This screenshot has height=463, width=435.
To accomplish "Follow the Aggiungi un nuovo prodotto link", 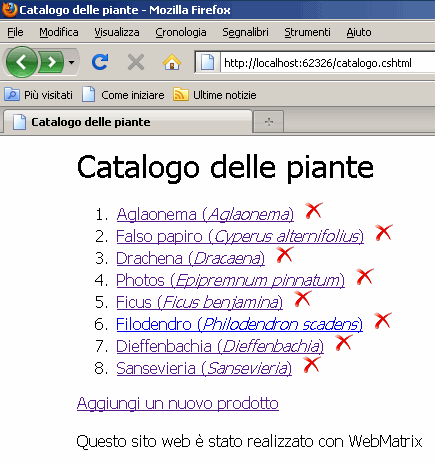I will [x=178, y=403].
